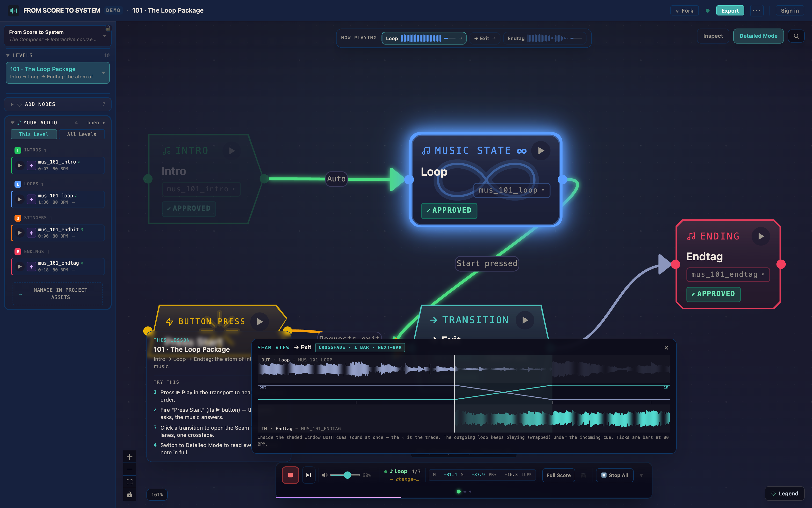Image resolution: width=812 pixels, height=508 pixels.
Task: Play the Loop music state node
Action: [x=541, y=151]
